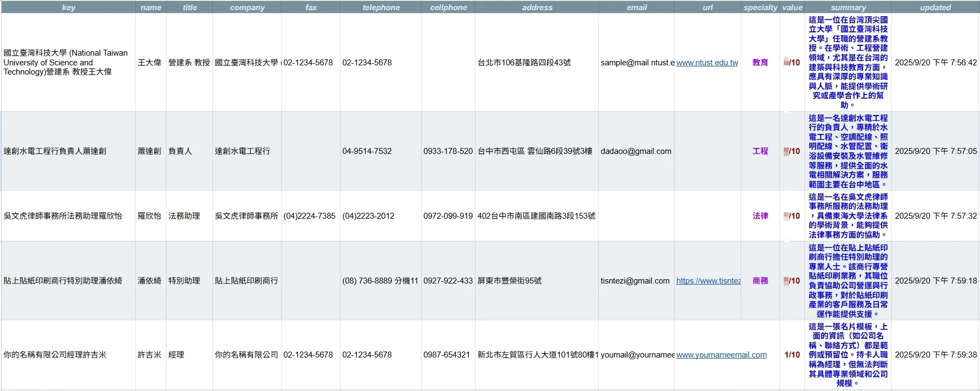Click email cell sample@mail.ntust
Screen dimensions: 980x391
[x=636, y=63]
